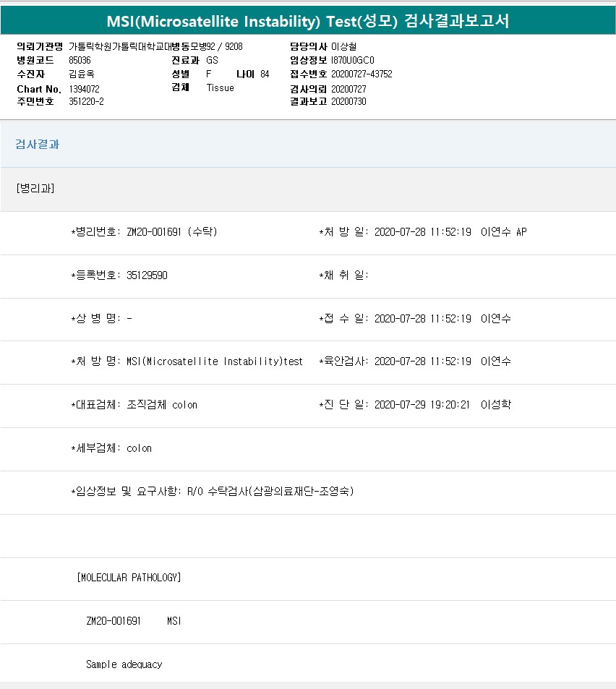Select prescription name MSI(Microsatellite Instability)test

coord(215,361)
